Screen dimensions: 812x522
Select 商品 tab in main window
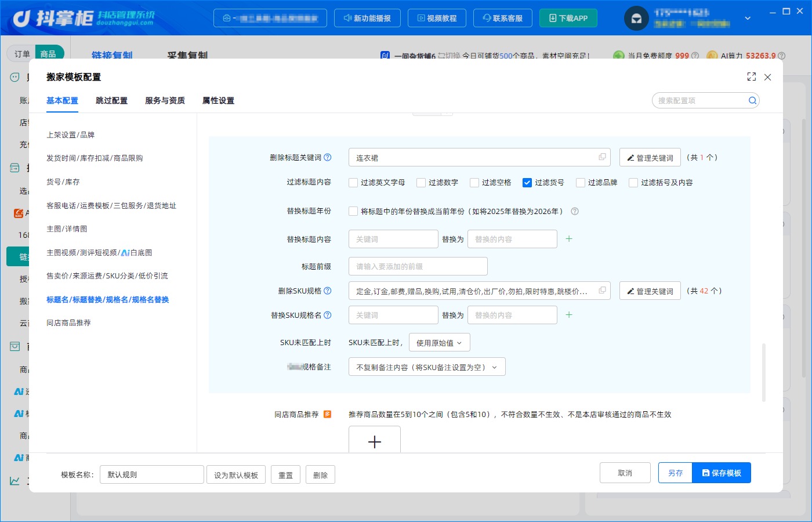click(x=48, y=54)
